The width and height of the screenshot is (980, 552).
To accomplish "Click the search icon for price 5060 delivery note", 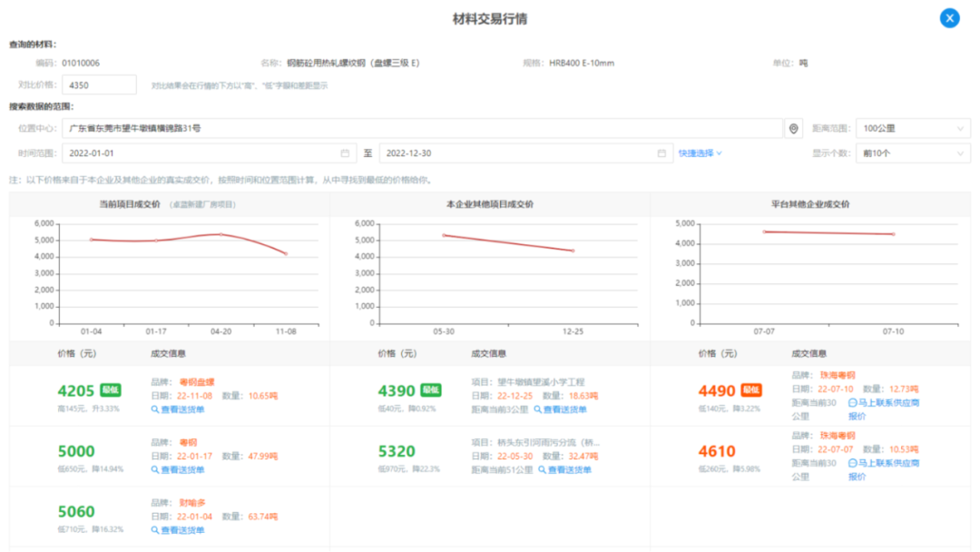I will (x=155, y=529).
